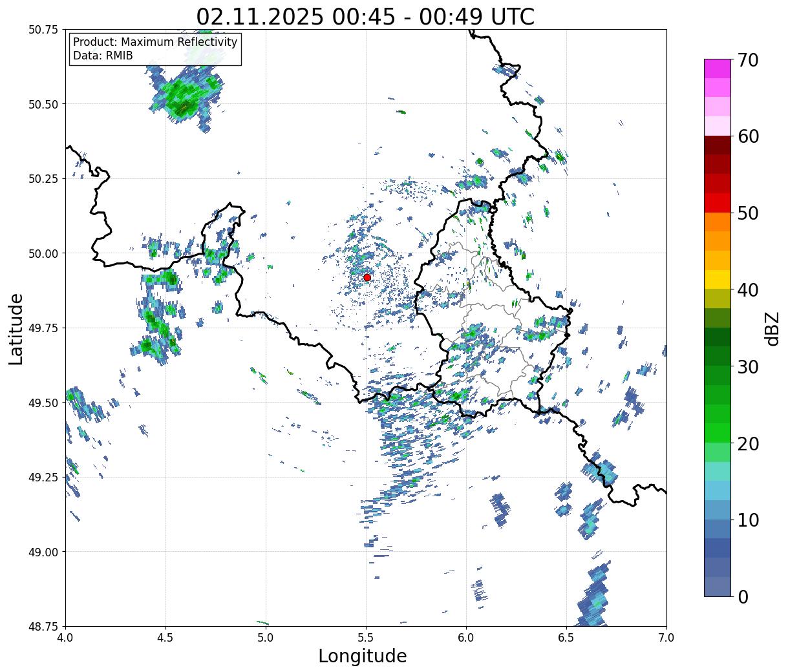Image resolution: width=788 pixels, height=672 pixels.
Task: Select the bright magenta top colorbar segment
Action: 718,68
